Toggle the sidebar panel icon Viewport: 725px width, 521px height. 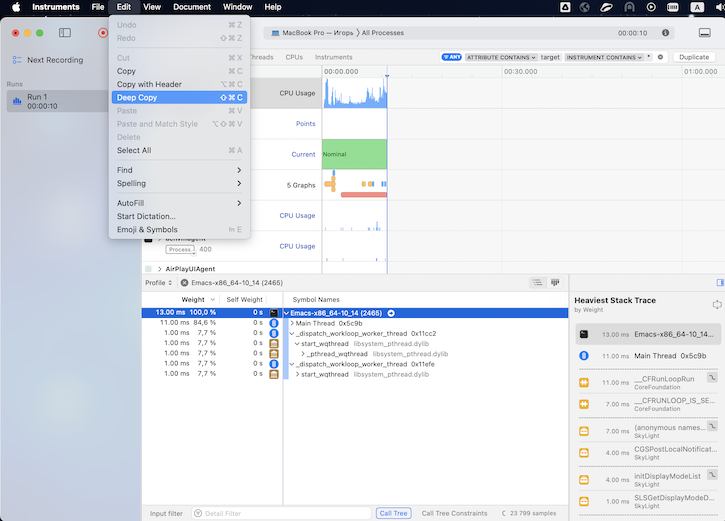tap(65, 33)
